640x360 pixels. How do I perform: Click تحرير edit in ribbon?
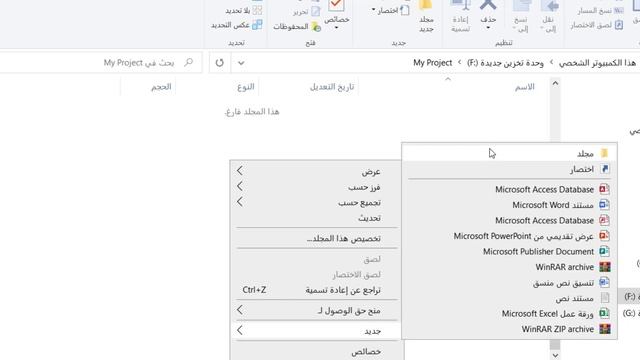coord(306,11)
